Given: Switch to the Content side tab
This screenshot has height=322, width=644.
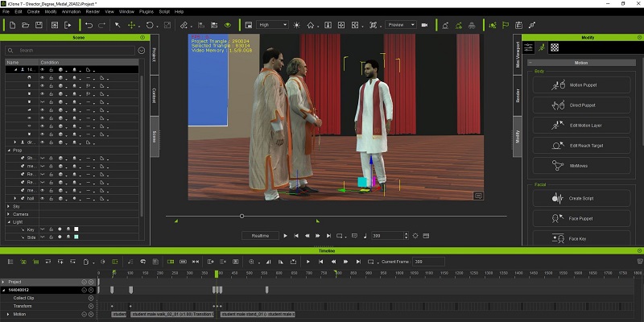Looking at the screenshot, I should [154, 95].
